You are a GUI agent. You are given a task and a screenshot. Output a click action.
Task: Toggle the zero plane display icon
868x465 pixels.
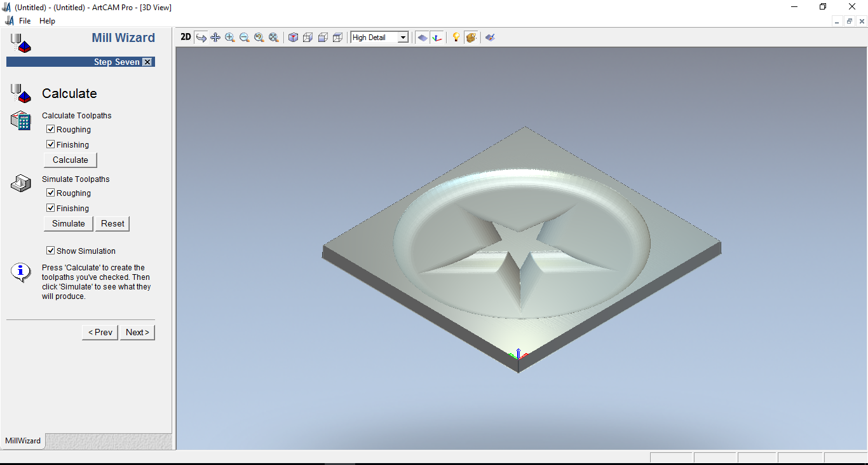(422, 38)
